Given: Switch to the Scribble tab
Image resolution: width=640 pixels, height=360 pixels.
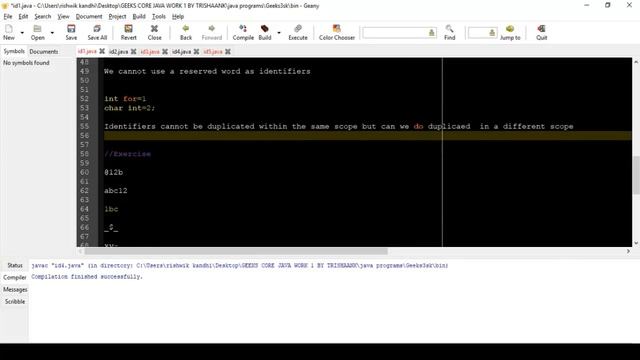Looking at the screenshot, I should tap(15, 301).
